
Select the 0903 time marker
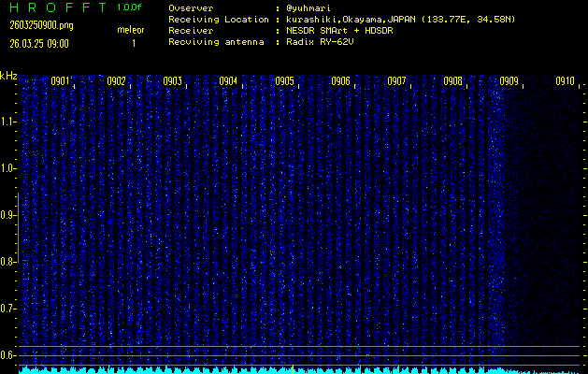click(172, 81)
